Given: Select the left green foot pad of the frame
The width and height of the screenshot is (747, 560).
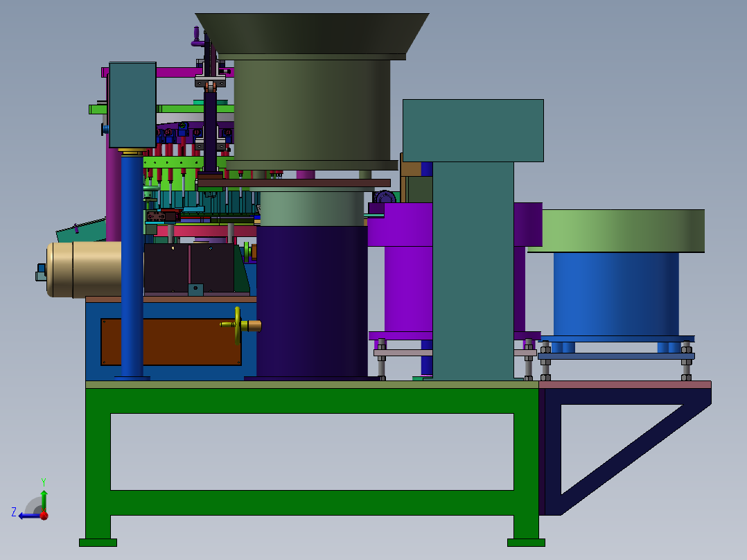Looking at the screenshot, I should [98, 543].
